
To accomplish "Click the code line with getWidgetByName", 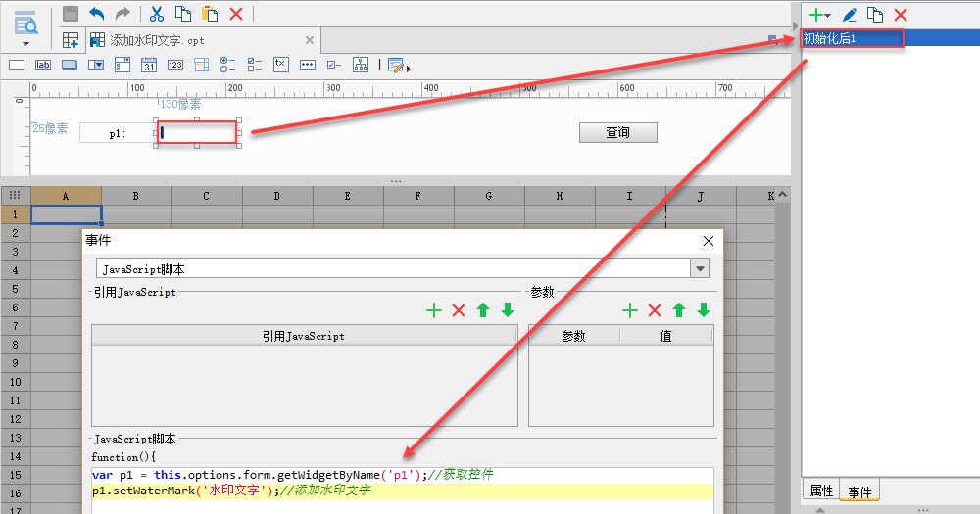I will tap(403, 475).
